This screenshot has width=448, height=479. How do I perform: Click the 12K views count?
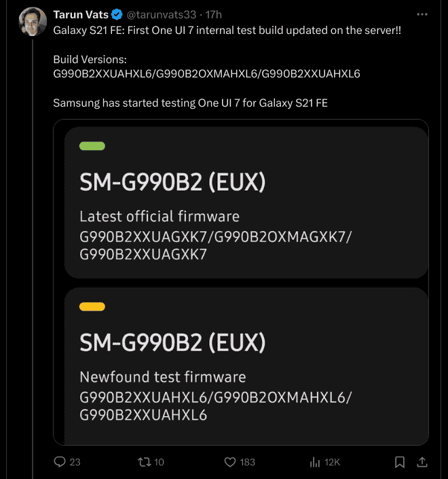point(333,462)
